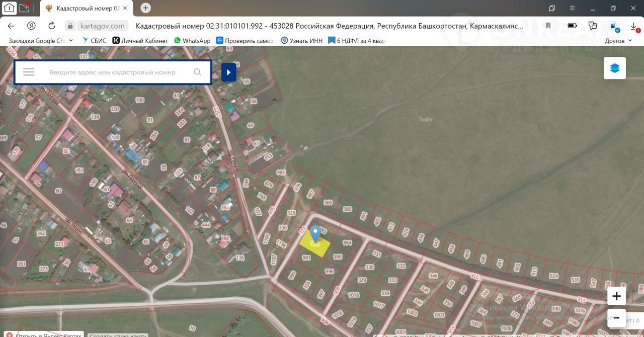644x337 pixels.
Task: Zoom in on the map
Action: pos(616,296)
